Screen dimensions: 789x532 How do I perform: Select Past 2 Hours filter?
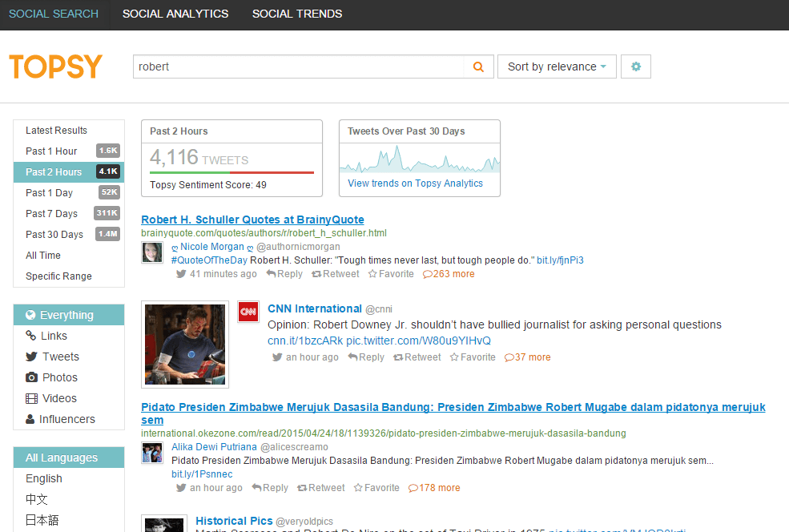[x=69, y=172]
